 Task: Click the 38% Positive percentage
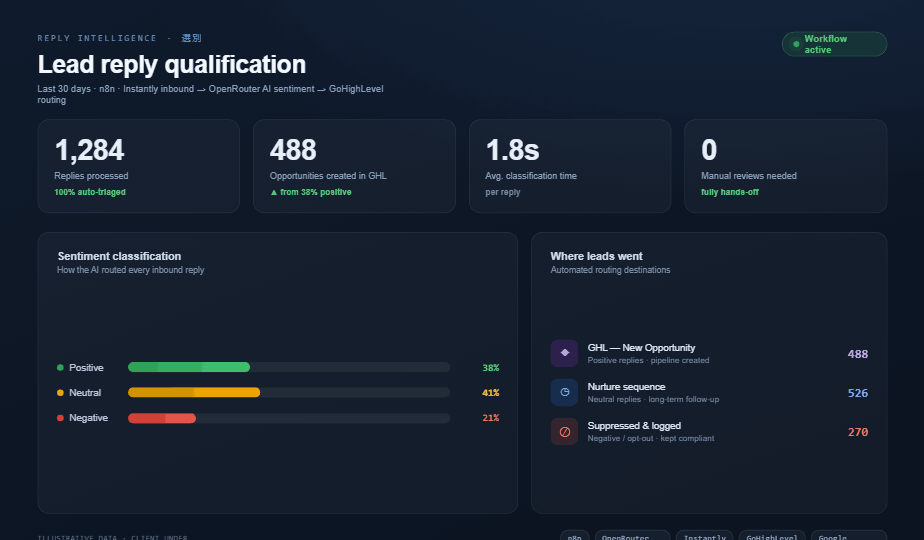pyautogui.click(x=490, y=368)
